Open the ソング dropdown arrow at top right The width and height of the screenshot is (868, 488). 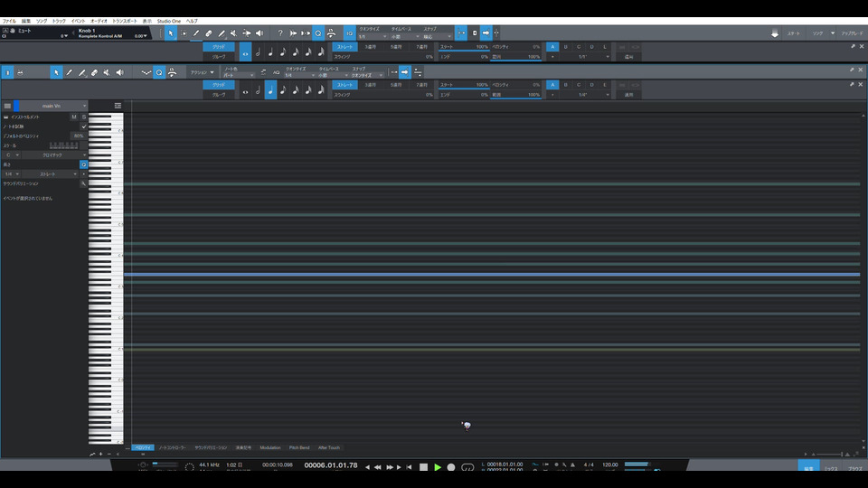833,33
